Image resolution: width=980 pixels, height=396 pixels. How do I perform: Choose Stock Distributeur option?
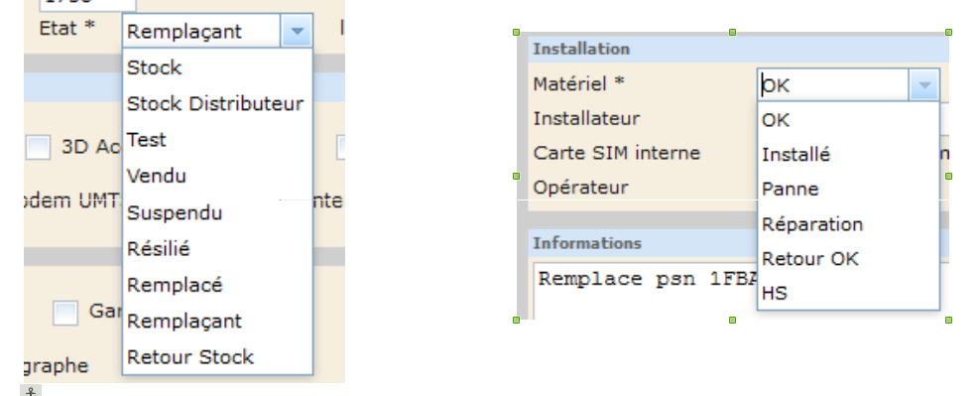coord(217,103)
